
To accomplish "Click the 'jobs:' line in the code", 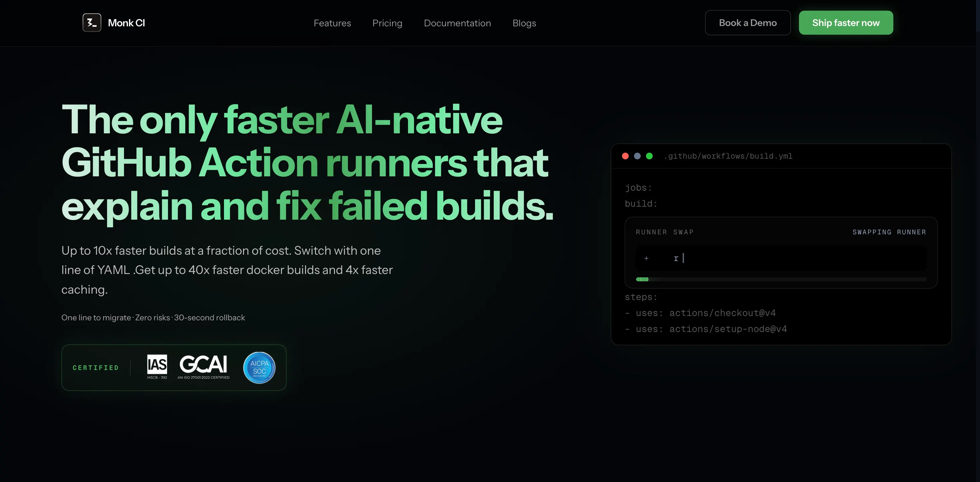I will tap(638, 188).
